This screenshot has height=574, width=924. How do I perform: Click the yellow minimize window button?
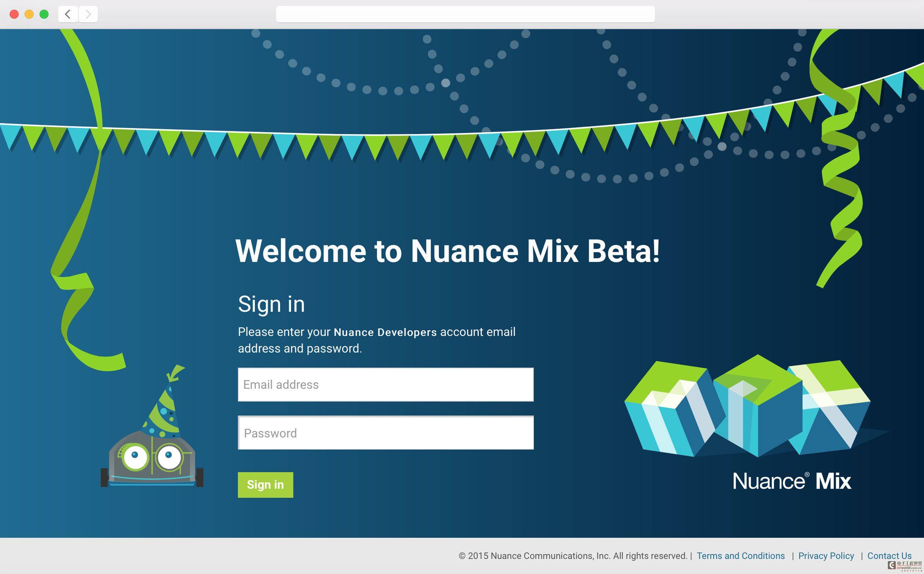click(x=29, y=15)
